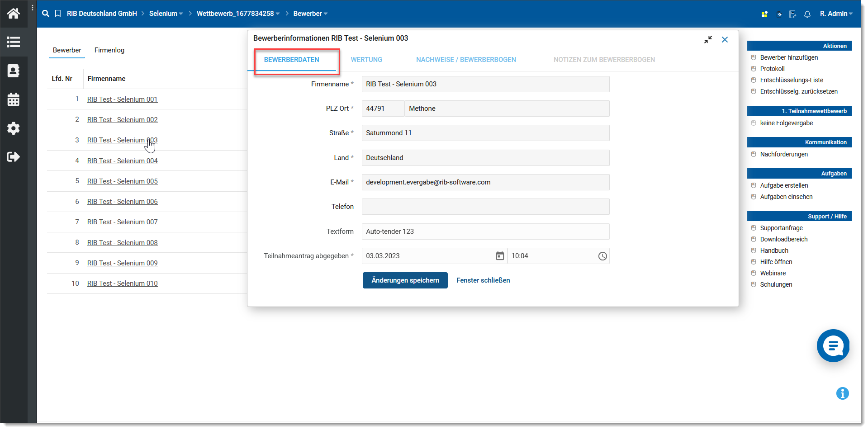This screenshot has height=430, width=868.
Task: Click the Änderungen speichern button
Action: [405, 280]
